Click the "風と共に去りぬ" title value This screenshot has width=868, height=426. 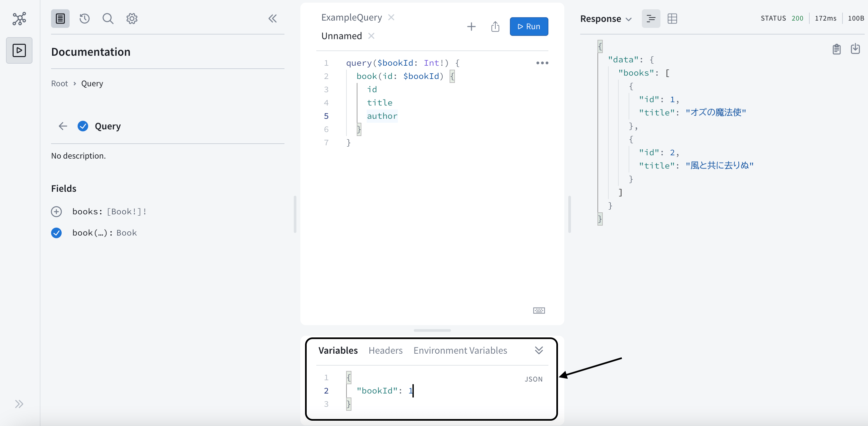coord(719,165)
